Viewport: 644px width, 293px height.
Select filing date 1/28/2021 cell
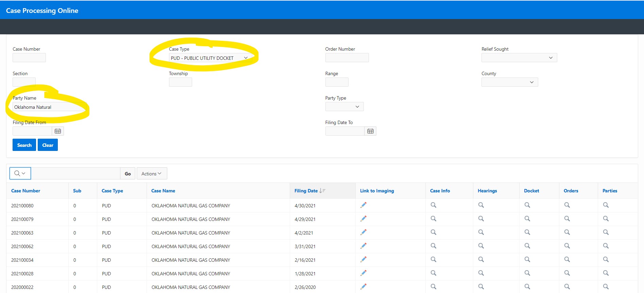pyautogui.click(x=305, y=274)
